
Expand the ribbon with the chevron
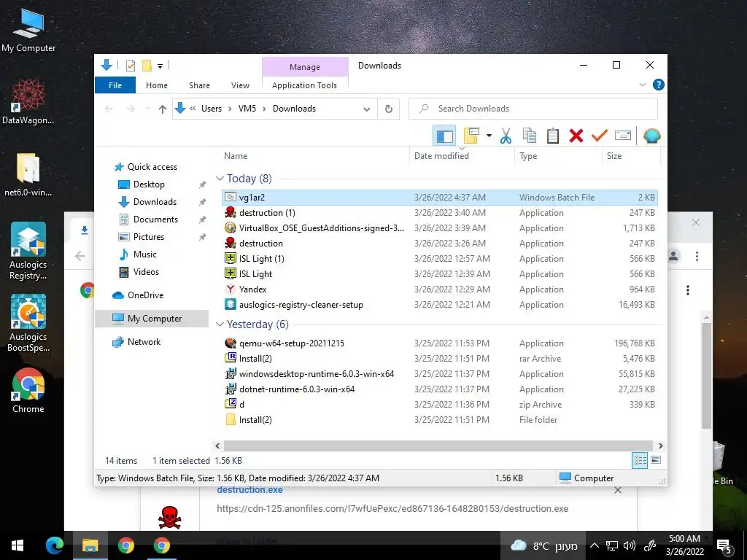coord(643,85)
